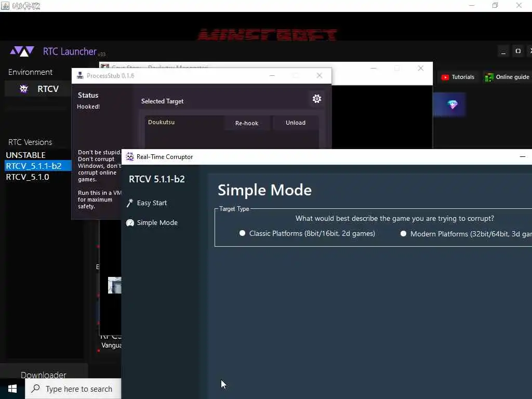Click the Doukutsu selected target field
The height and width of the screenshot is (399, 532).
coord(184,122)
